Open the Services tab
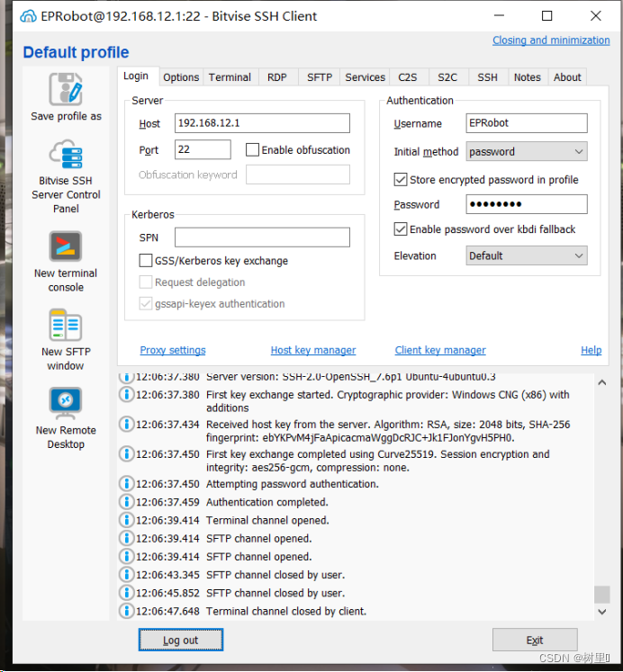The image size is (623, 672). (x=365, y=77)
